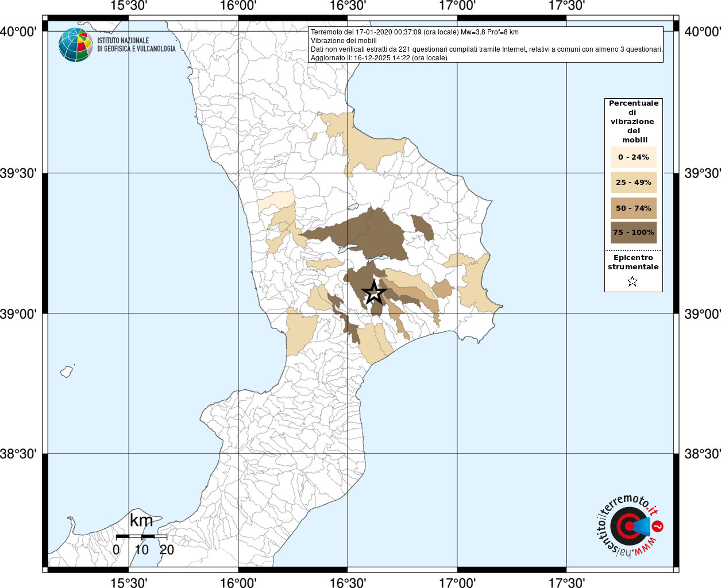Click the small island in the Tyrrhenian sea
The width and height of the screenshot is (721, 588).
(67, 372)
